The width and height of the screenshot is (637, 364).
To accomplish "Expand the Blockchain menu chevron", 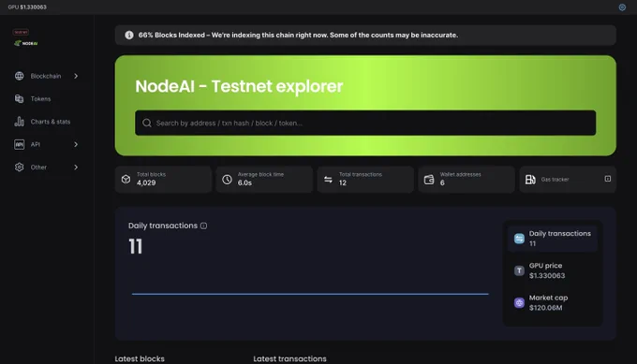I will click(x=76, y=76).
